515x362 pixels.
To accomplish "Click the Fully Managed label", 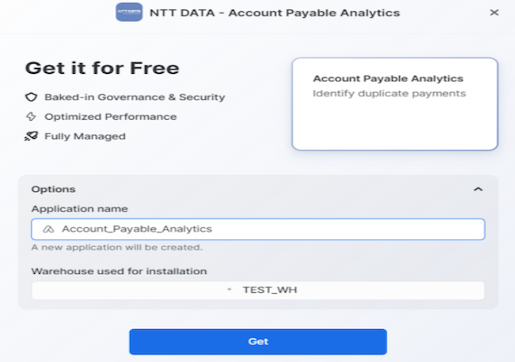I will (x=85, y=136).
